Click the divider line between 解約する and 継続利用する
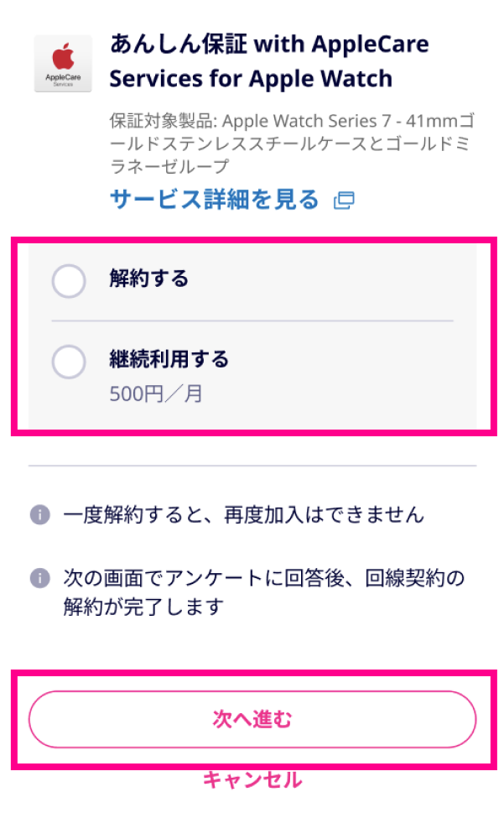This screenshot has width=504, height=813. (x=252, y=321)
